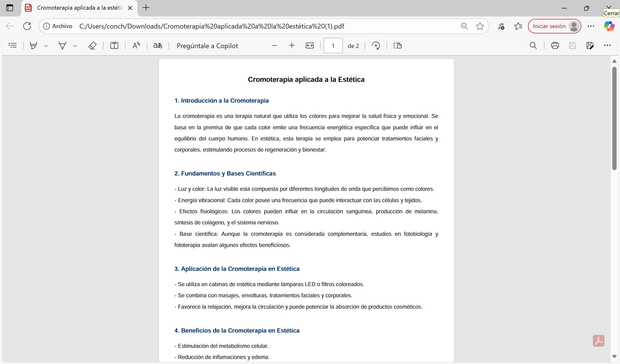Toggle vertical tabs in the browser
The width and height of the screenshot is (620, 364).
[10, 8]
